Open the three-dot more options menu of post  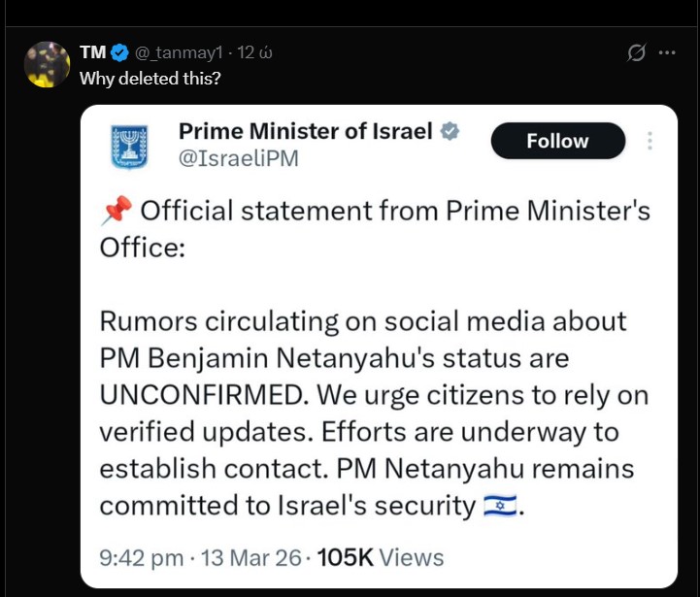click(x=666, y=52)
